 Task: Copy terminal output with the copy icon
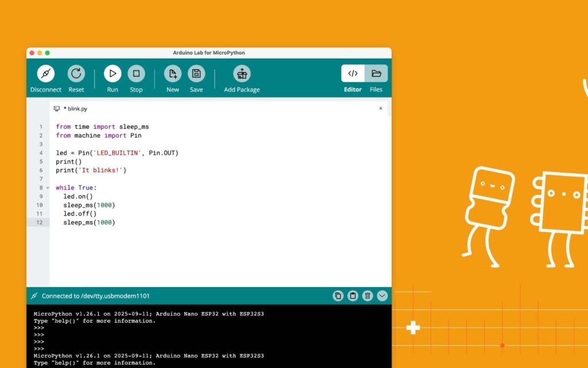[338, 296]
